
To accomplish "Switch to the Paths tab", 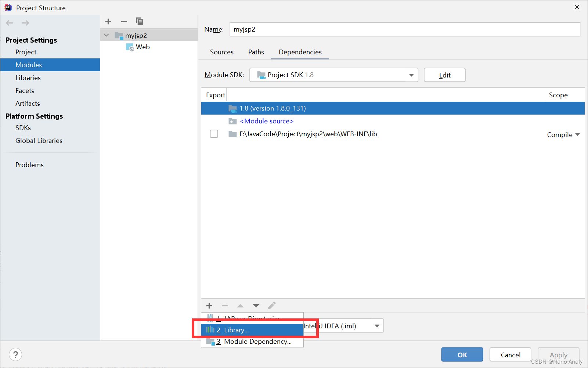I will click(256, 52).
